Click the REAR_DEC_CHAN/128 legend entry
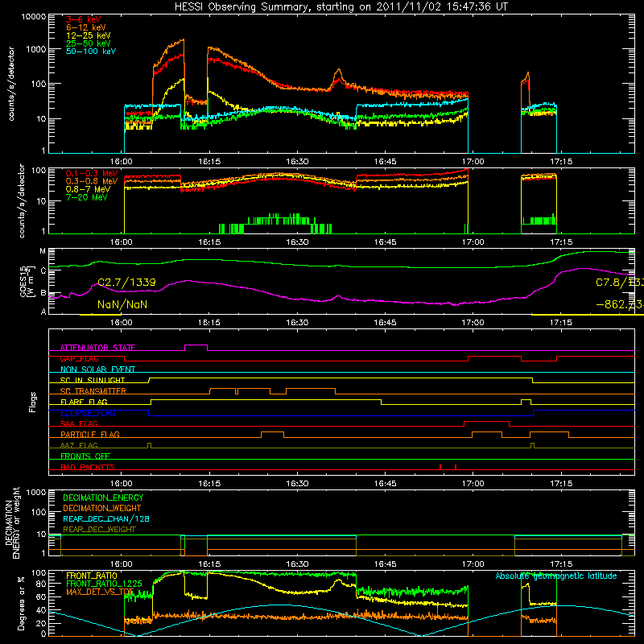 tap(106, 519)
